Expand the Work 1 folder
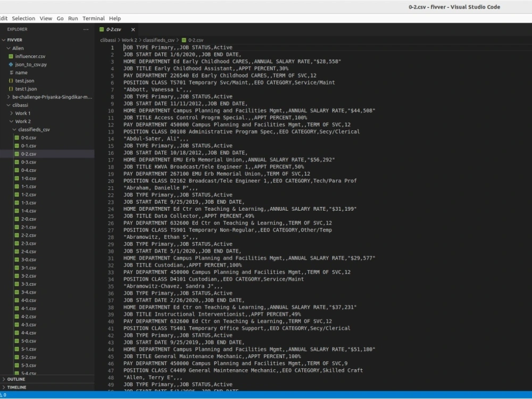This screenshot has width=532, height=399. coord(11,113)
